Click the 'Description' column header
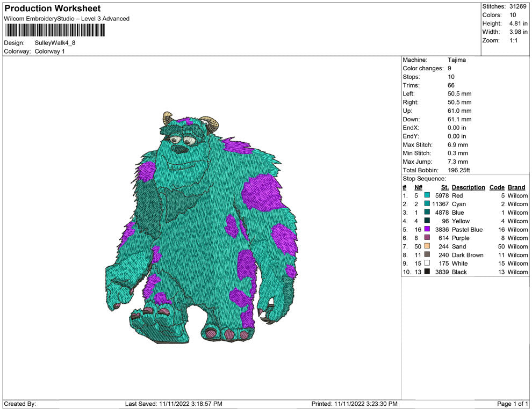The image size is (532, 409). click(x=468, y=187)
